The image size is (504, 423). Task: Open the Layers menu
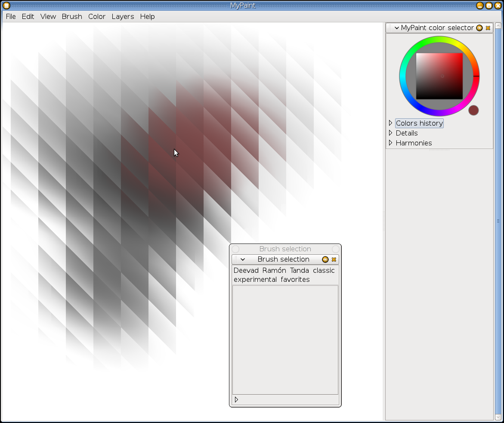point(123,16)
